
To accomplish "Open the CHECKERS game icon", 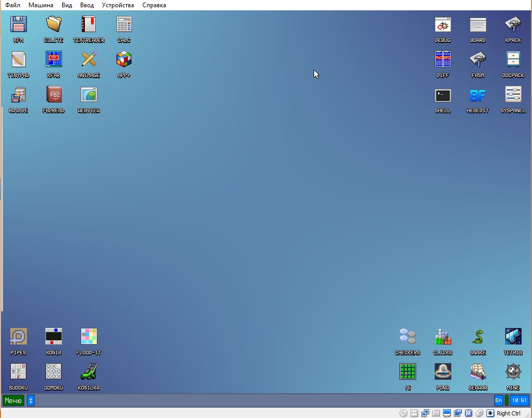I will click(407, 337).
